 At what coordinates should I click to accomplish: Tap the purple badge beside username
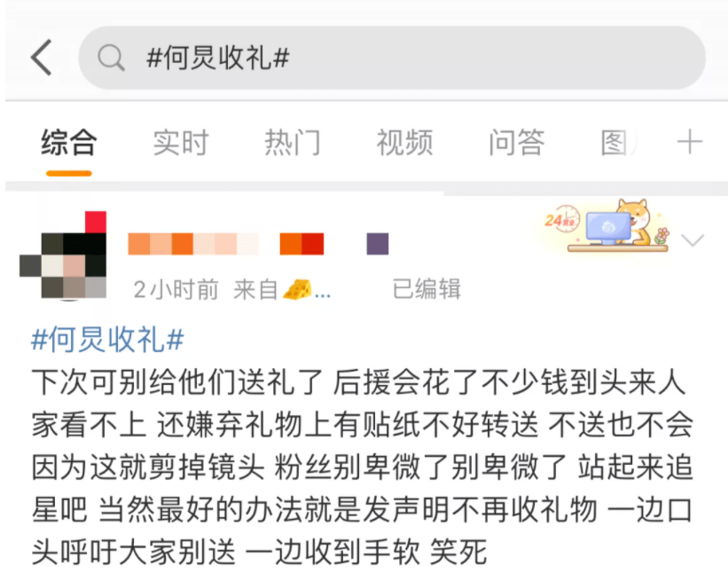pyautogui.click(x=378, y=244)
